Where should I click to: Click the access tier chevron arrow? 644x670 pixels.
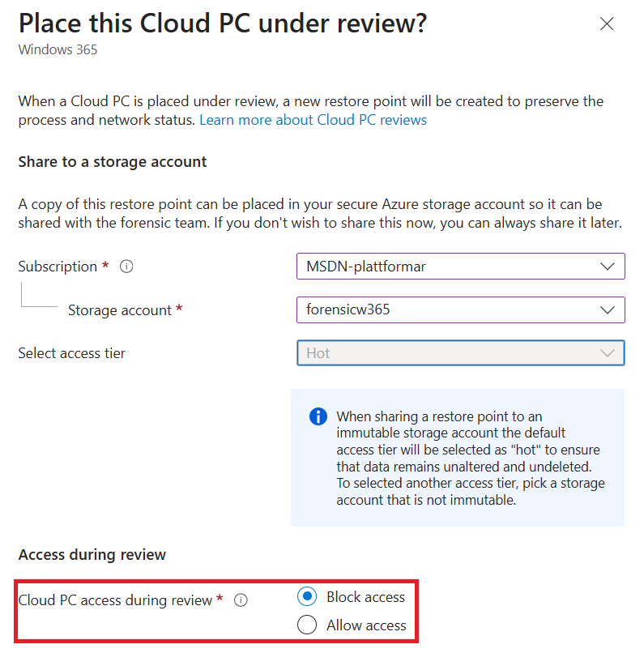tap(608, 353)
